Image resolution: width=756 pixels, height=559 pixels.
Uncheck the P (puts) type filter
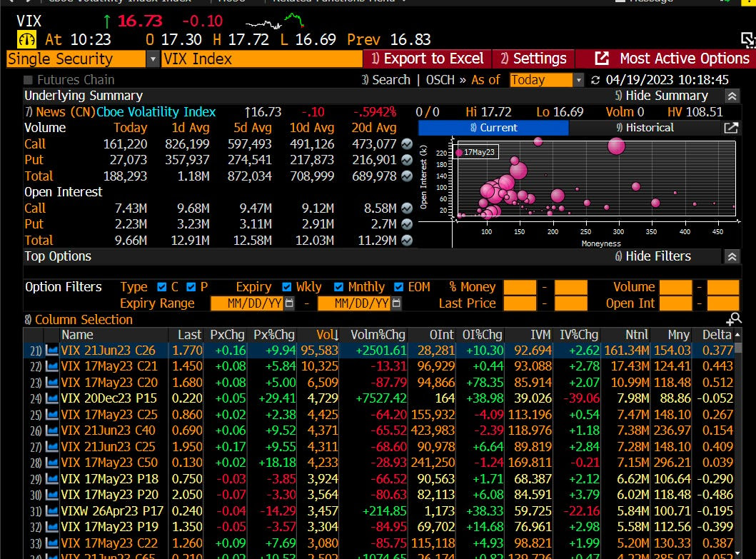click(191, 288)
